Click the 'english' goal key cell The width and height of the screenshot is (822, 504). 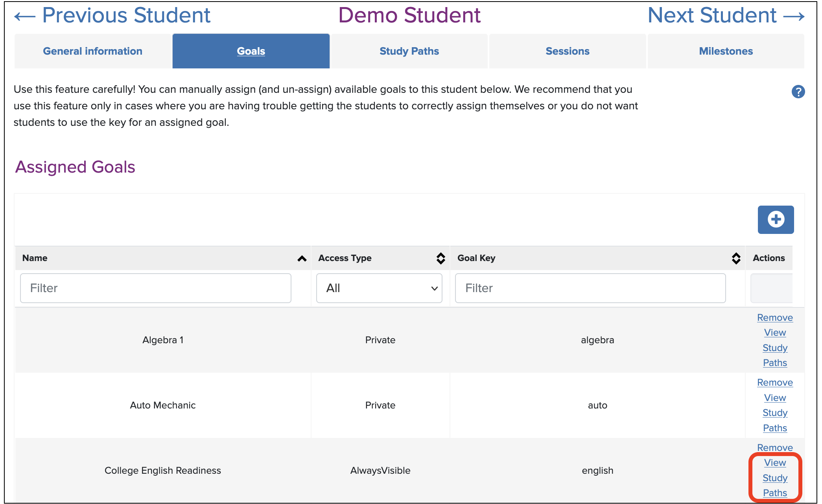click(597, 471)
